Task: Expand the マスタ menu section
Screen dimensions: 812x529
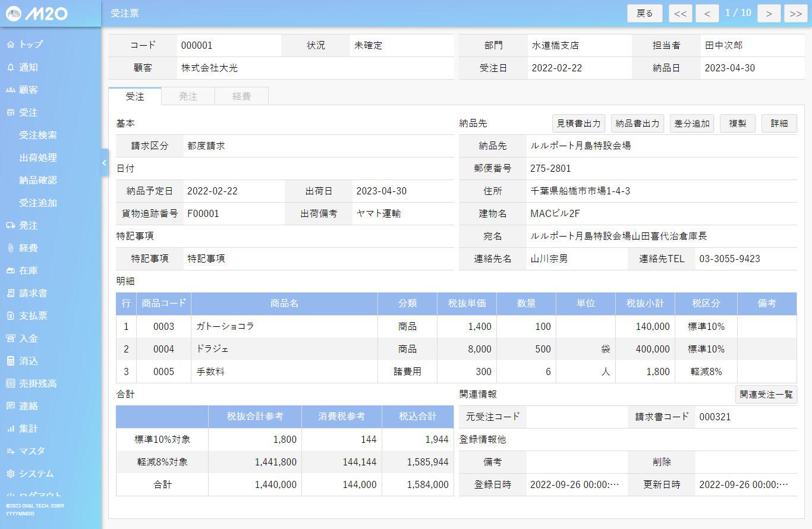Action: 32,452
